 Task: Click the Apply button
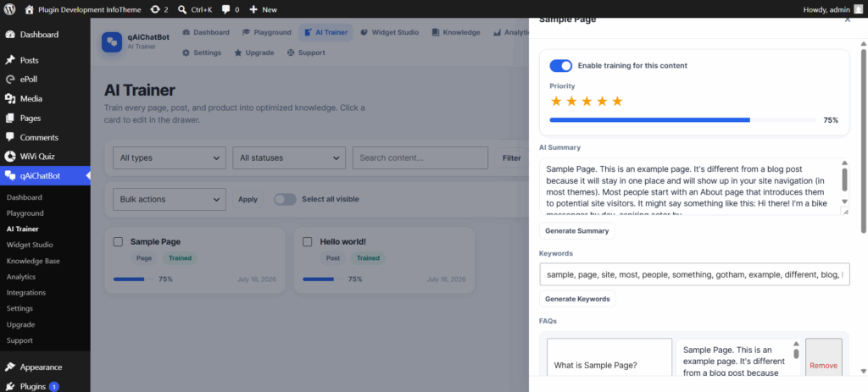[x=248, y=200]
